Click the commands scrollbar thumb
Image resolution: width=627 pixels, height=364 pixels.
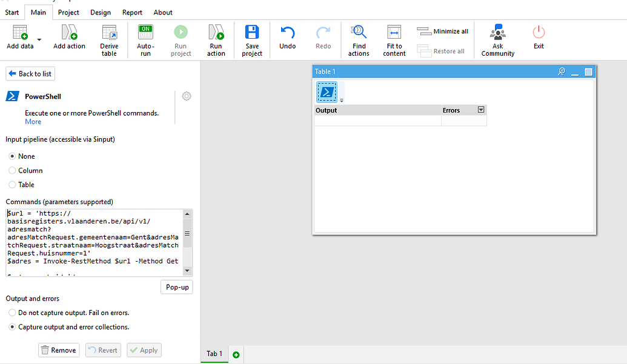tap(187, 233)
